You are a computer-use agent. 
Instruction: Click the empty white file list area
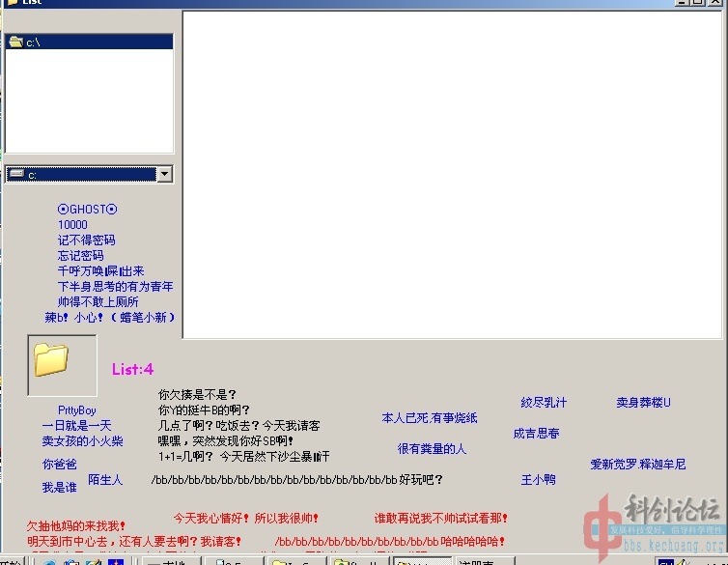452,175
